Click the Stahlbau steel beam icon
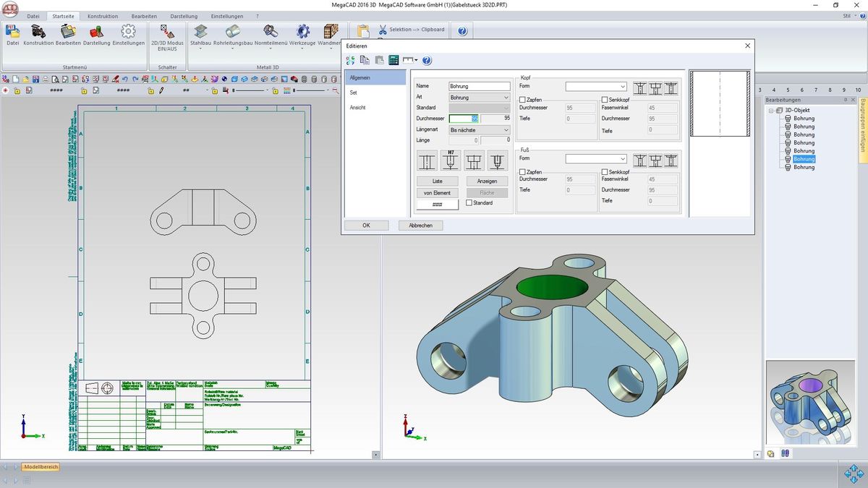Screen dimensions: 868x488 click(200, 31)
